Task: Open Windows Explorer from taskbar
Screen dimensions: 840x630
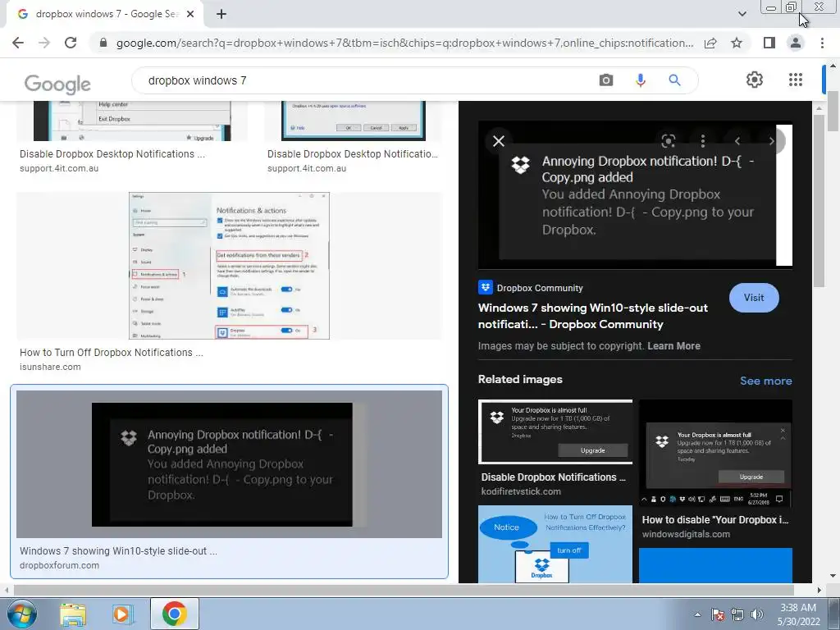Action: tap(73, 614)
